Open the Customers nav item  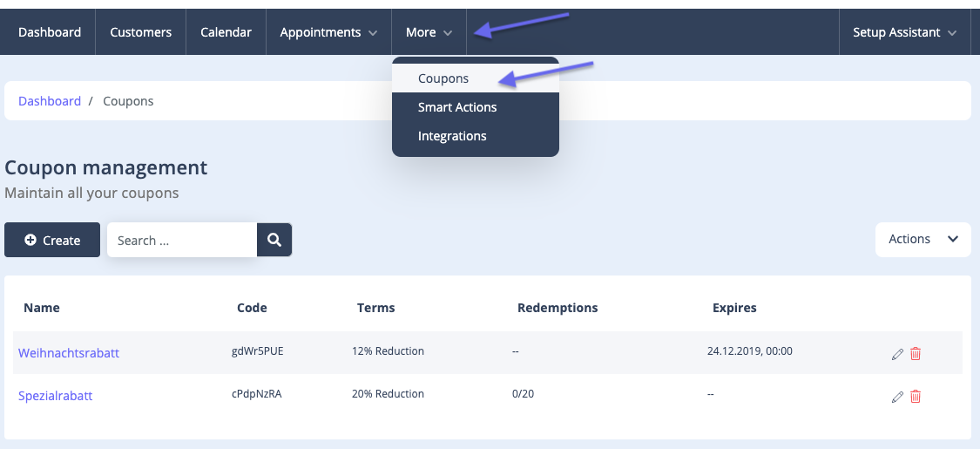point(140,32)
